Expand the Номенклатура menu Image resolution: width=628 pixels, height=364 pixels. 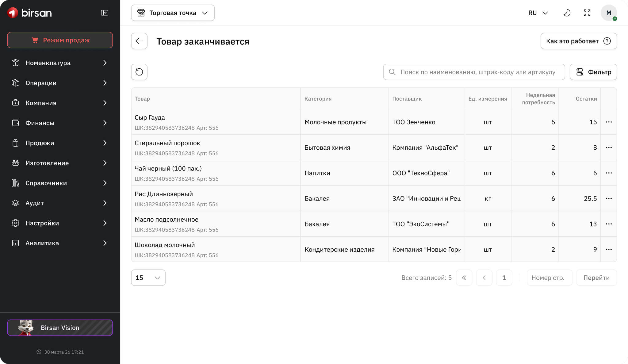pos(60,63)
